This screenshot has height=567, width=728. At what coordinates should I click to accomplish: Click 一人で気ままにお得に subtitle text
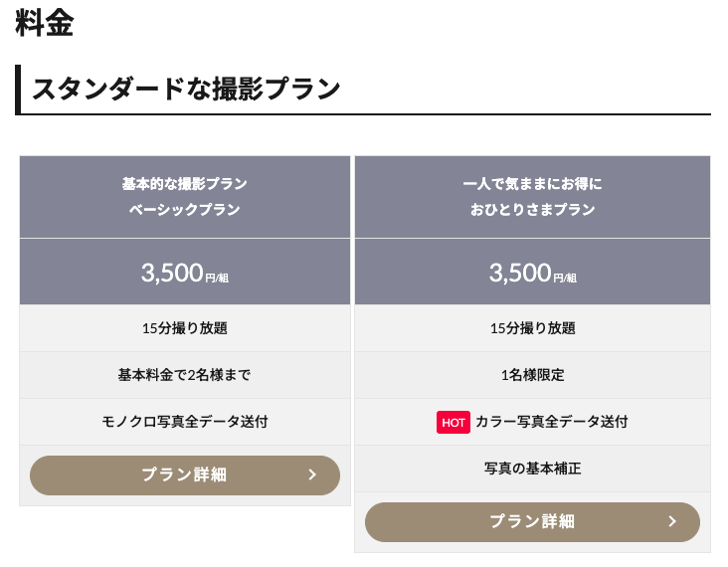(x=532, y=184)
